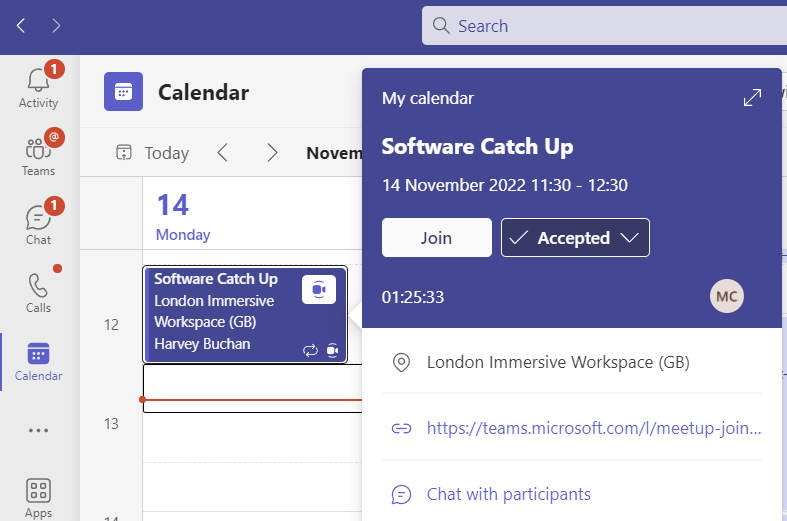Click the more apps ellipsis icon

(x=38, y=431)
